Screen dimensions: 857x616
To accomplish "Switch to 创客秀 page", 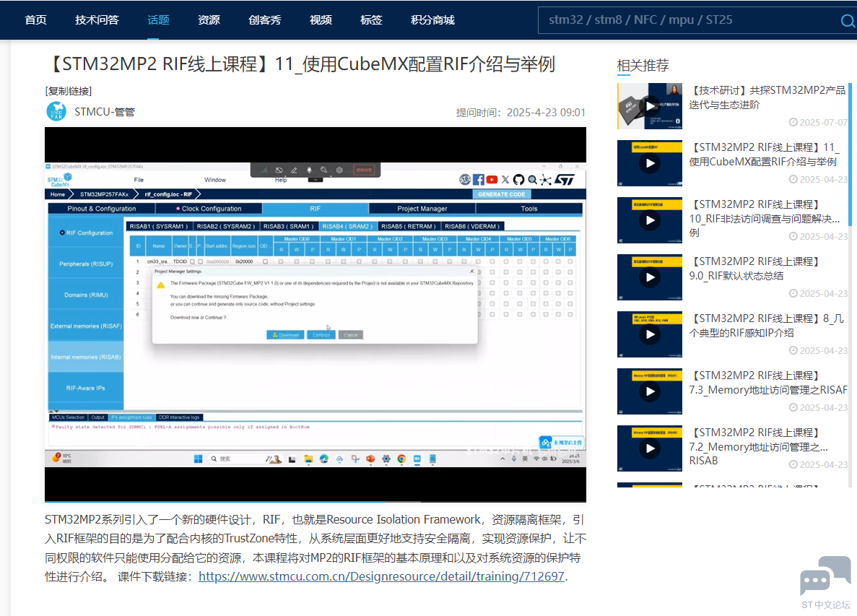I will point(264,20).
